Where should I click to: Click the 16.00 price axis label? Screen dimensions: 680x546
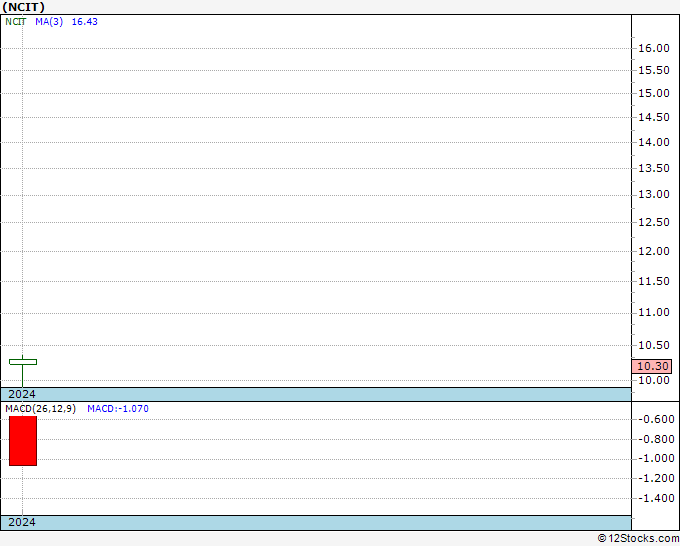654,48
